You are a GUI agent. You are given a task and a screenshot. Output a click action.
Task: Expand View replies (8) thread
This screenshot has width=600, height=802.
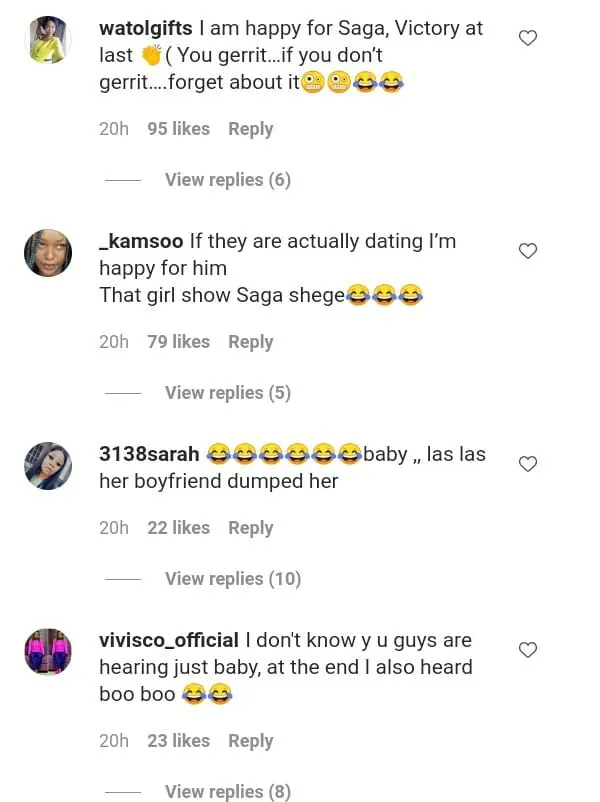(x=227, y=792)
